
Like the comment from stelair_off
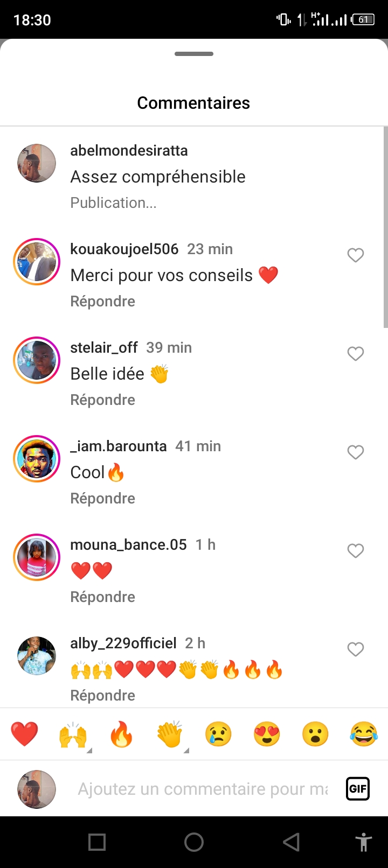click(356, 353)
